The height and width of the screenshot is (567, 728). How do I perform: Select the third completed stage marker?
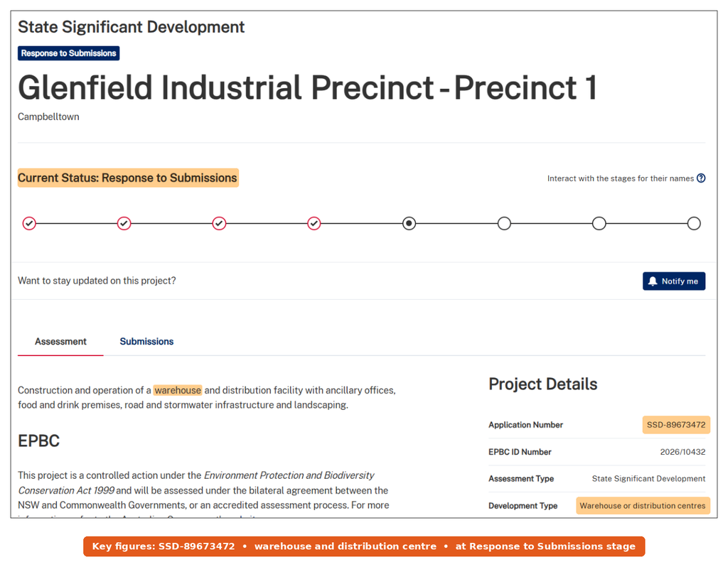coord(219,224)
